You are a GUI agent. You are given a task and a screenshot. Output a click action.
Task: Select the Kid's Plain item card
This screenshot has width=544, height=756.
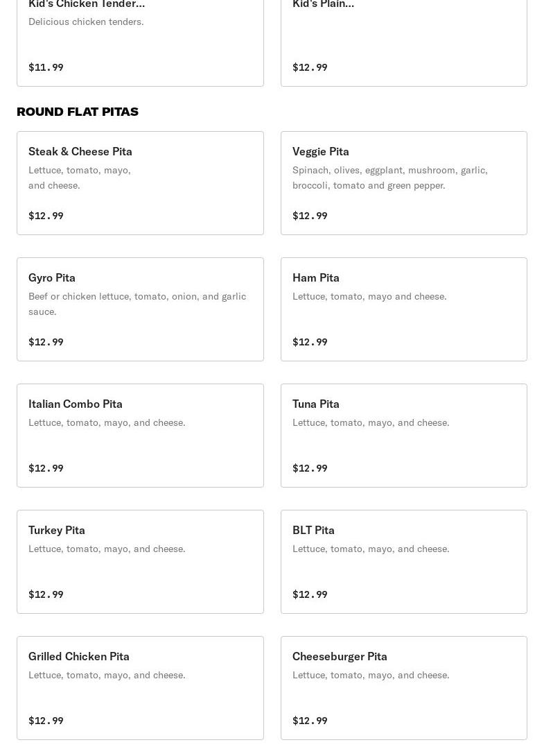click(x=404, y=43)
